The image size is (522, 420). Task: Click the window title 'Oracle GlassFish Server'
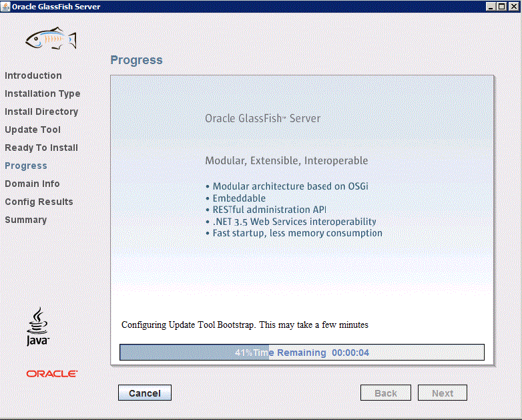pos(56,7)
